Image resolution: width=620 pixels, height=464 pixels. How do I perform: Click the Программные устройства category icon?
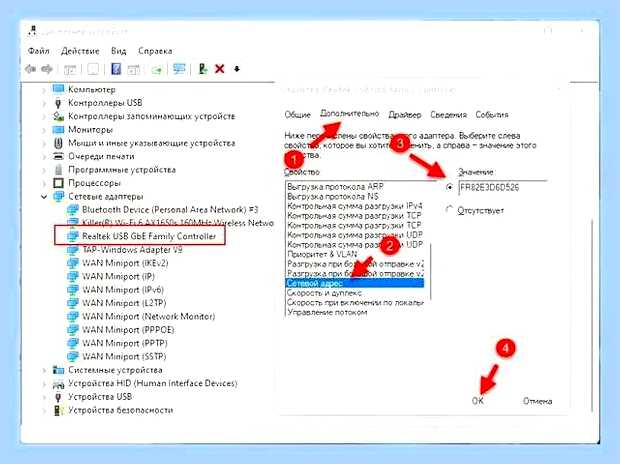click(58, 170)
